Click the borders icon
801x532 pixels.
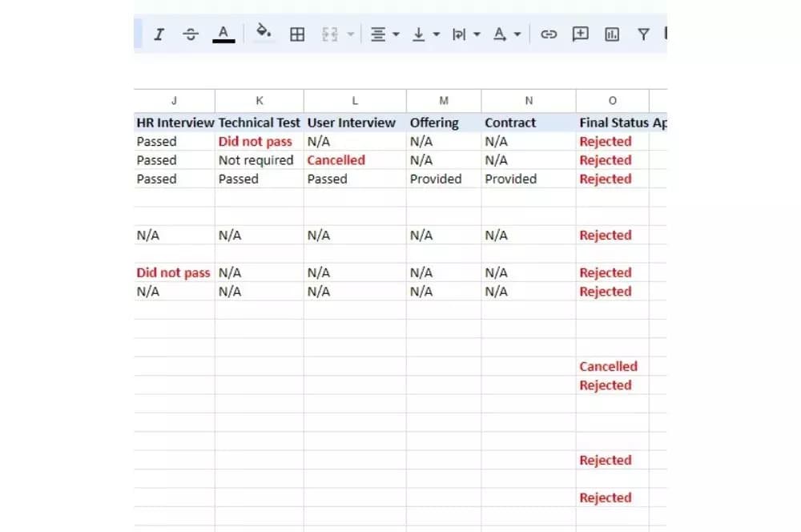coord(297,34)
